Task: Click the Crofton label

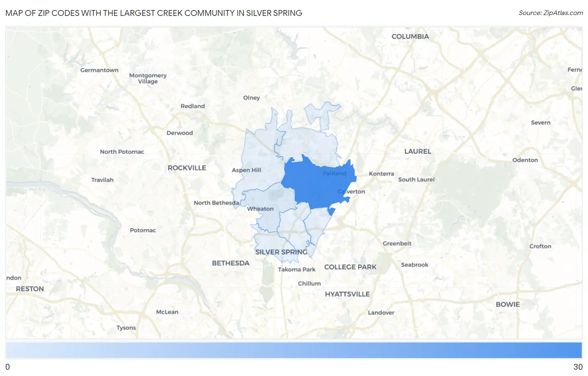Action: (x=540, y=246)
